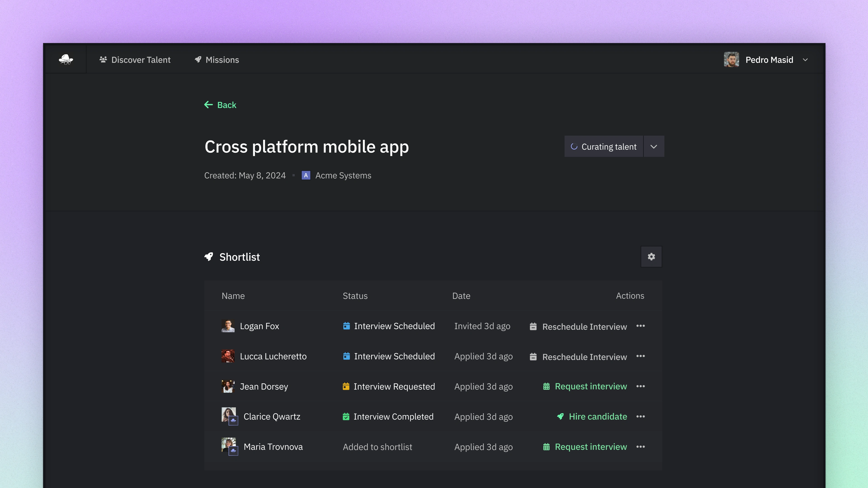Click the green Interview Completed calendar icon
The width and height of the screenshot is (868, 488).
(346, 417)
